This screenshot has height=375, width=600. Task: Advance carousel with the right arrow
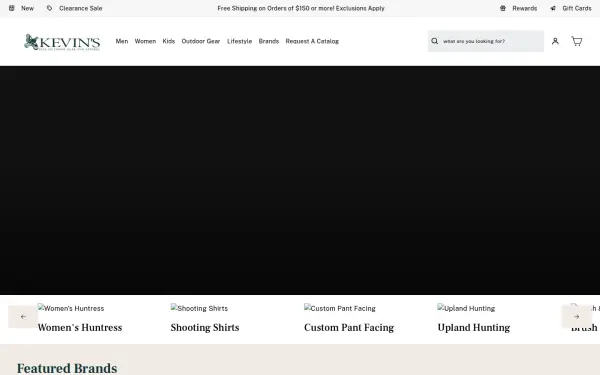[x=577, y=316]
